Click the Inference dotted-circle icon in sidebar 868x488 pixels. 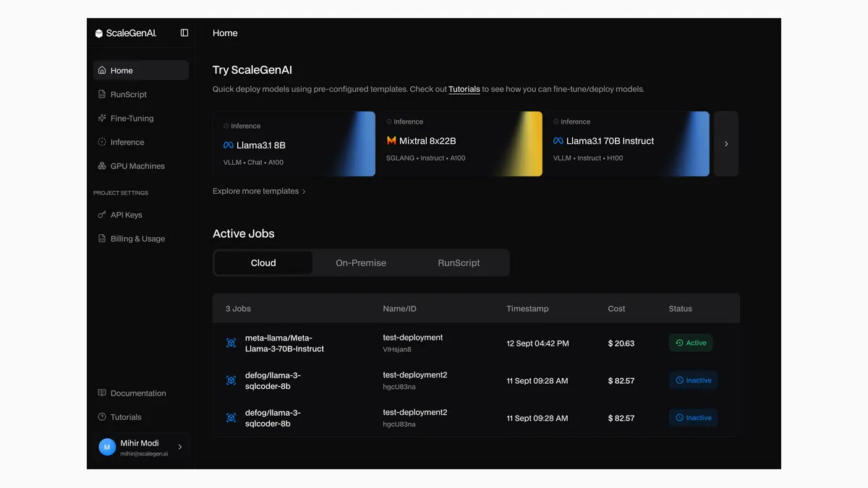(x=102, y=142)
